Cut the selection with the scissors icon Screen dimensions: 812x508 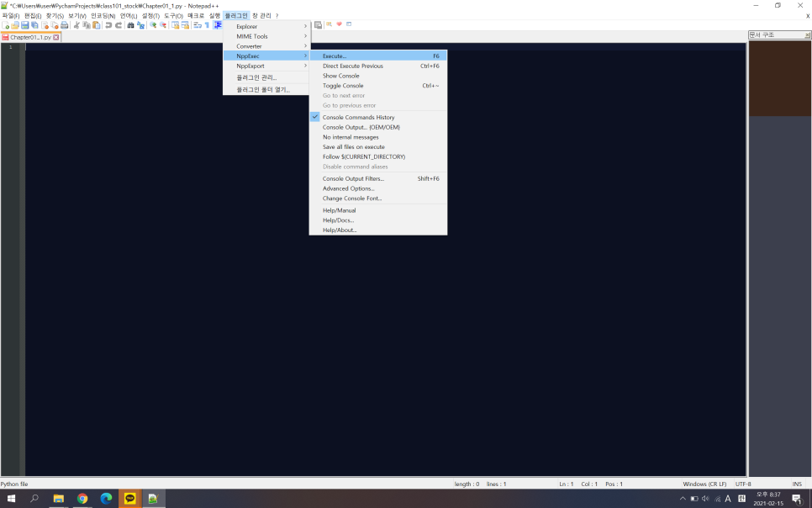tap(76, 25)
